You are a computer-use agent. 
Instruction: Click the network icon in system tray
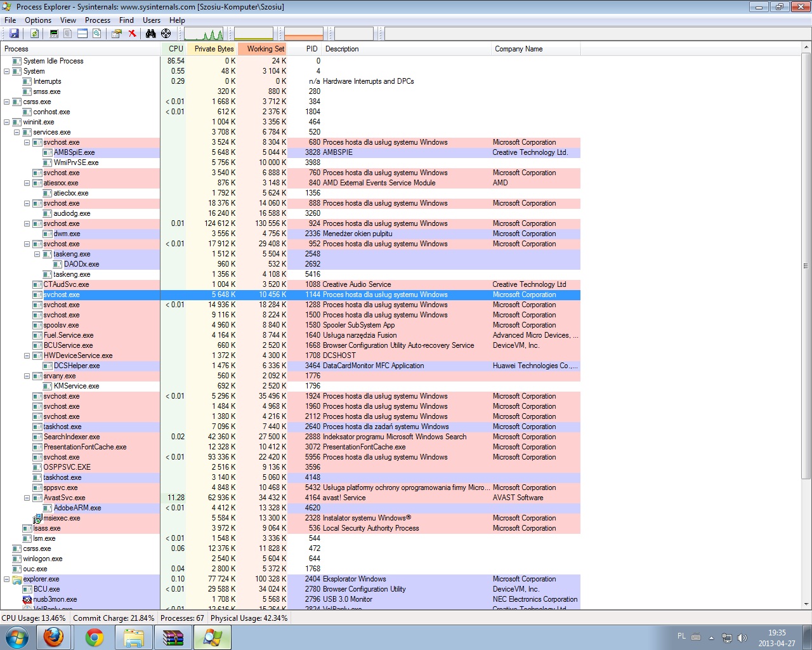tap(727, 637)
